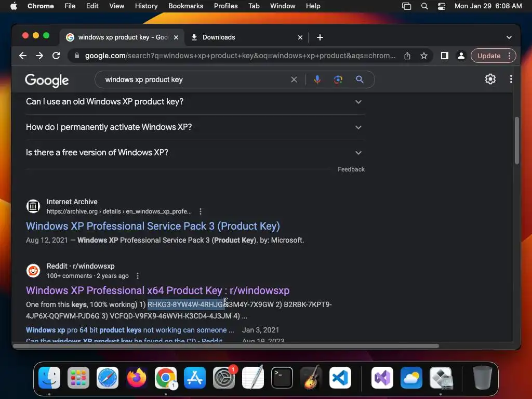This screenshot has width=532, height=399.
Task: Click the Reddit favicon
Action: coord(33,270)
